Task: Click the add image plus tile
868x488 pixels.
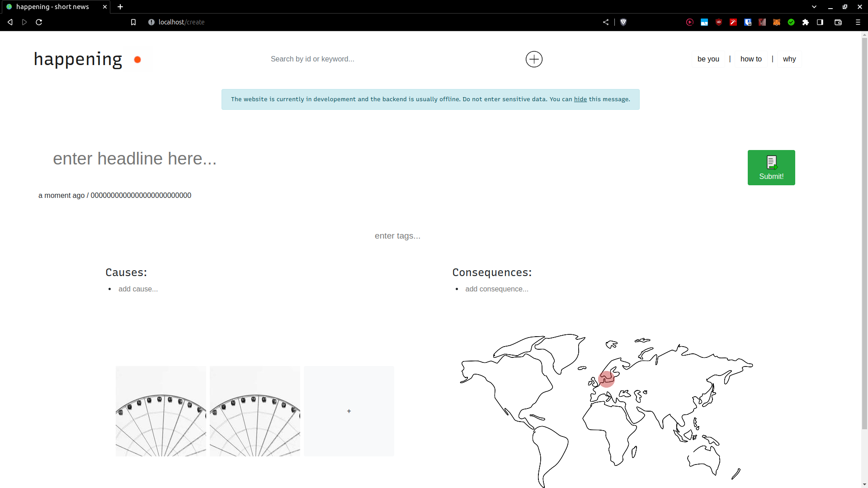Action: click(x=349, y=411)
